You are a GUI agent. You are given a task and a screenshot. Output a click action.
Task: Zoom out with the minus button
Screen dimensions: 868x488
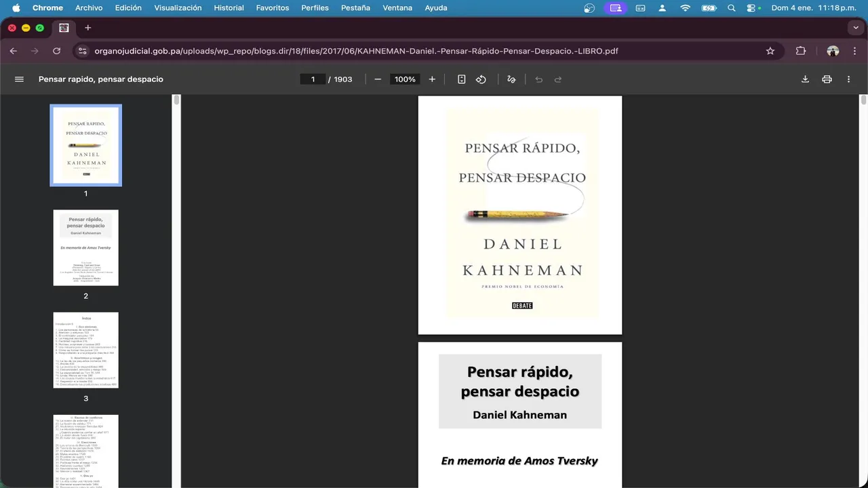point(378,79)
